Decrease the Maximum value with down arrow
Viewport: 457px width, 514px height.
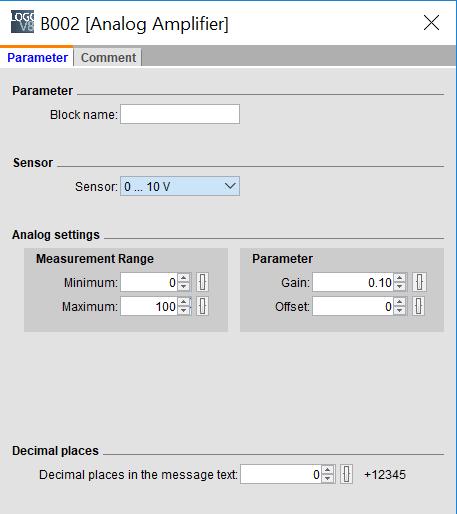click(x=184, y=311)
